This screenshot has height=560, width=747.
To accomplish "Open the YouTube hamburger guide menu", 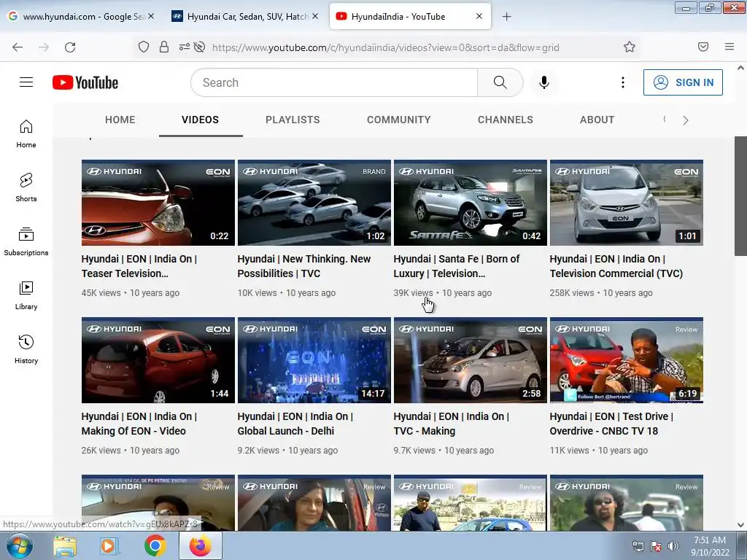I will pyautogui.click(x=26, y=82).
